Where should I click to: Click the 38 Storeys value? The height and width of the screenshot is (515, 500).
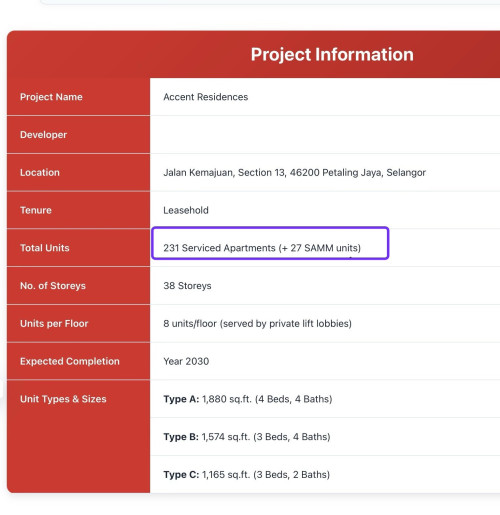click(x=187, y=286)
